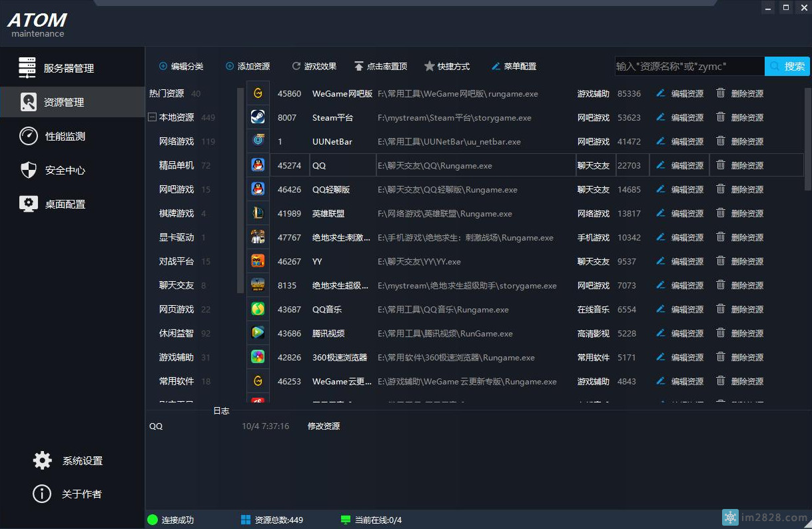812x529 pixels.
Task: Select the 桌面配置 monitor icon
Action: [x=28, y=204]
